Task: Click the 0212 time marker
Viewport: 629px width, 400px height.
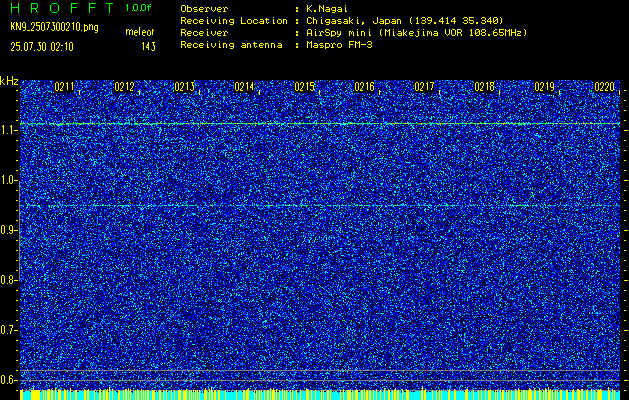Action: [x=124, y=87]
